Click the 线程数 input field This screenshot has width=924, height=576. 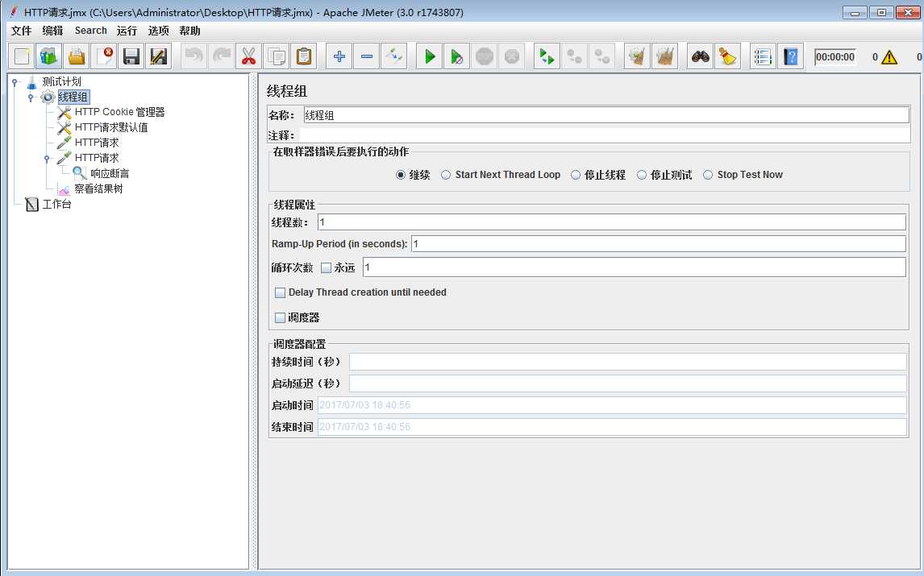coord(612,222)
